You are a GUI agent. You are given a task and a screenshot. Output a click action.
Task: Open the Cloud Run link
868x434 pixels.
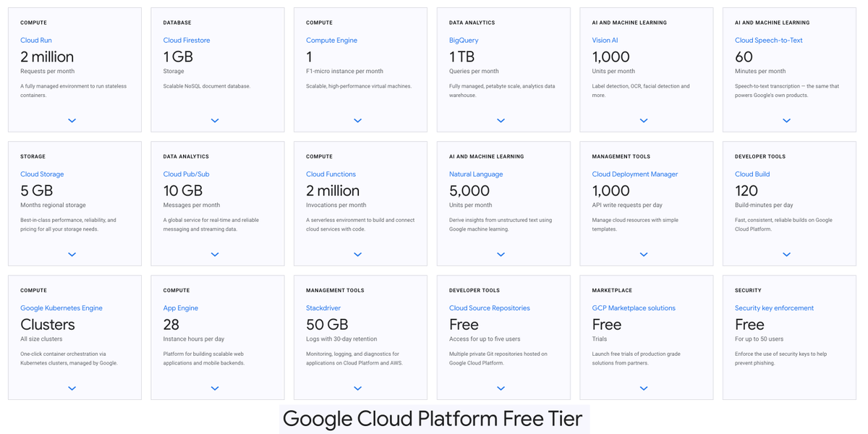36,41
